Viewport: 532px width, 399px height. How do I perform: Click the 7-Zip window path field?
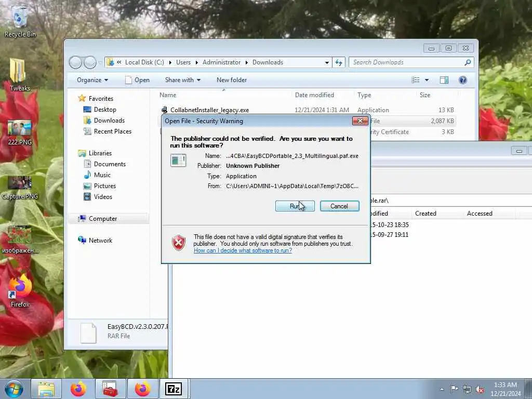(x=450, y=201)
